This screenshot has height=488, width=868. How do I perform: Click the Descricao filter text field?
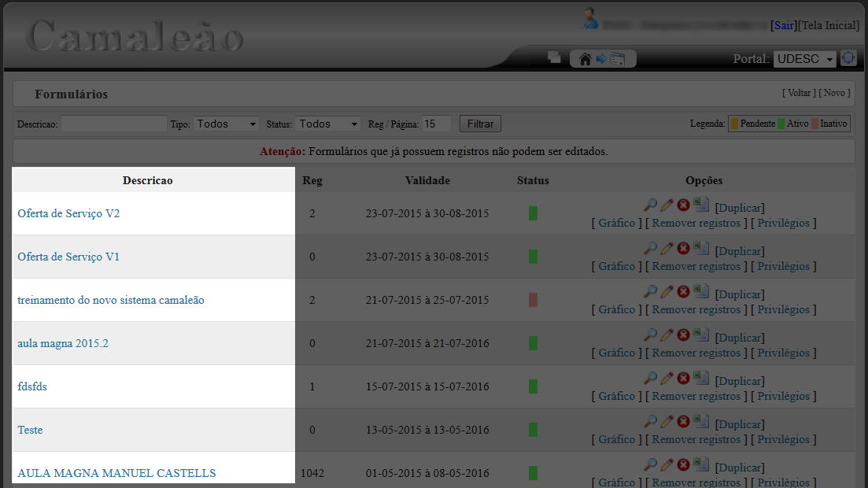(113, 124)
